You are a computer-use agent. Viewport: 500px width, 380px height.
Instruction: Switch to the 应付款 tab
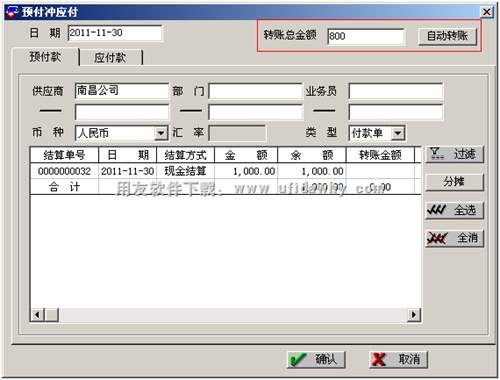coord(111,57)
